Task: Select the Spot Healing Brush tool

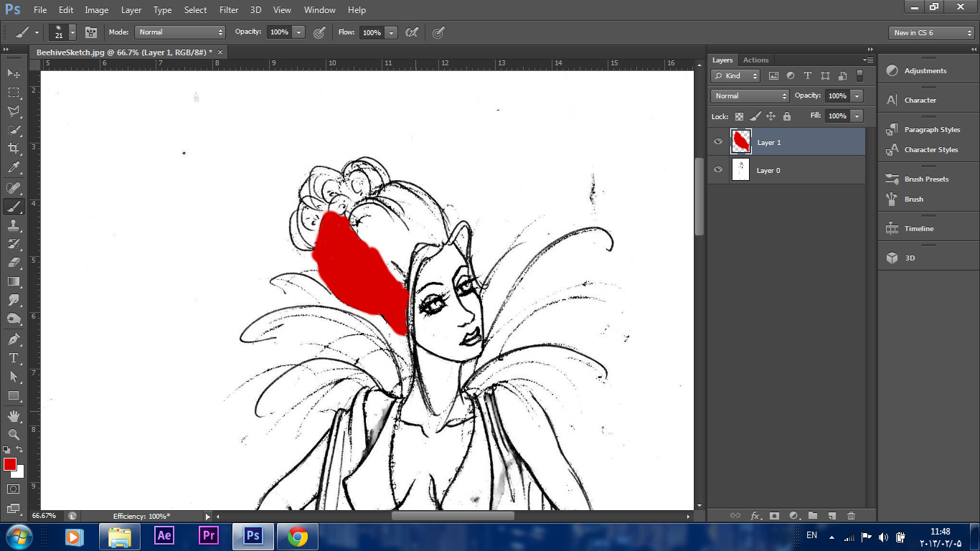Action: [x=14, y=188]
